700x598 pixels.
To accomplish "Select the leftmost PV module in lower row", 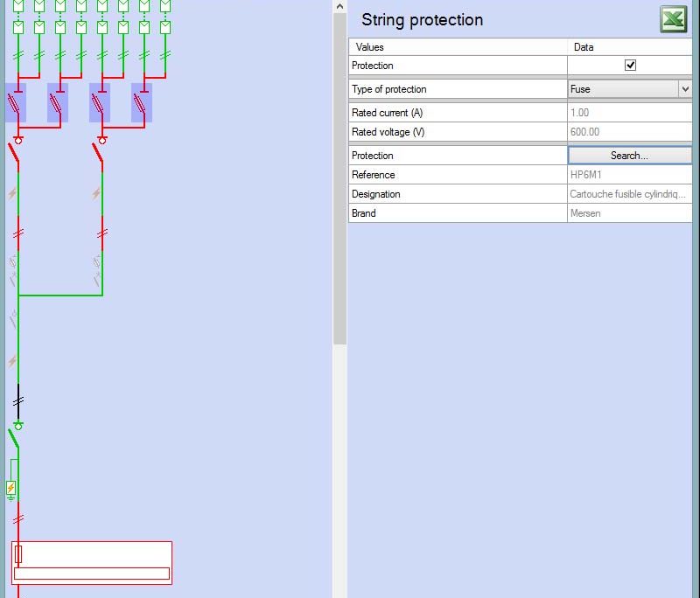I will (18, 27).
